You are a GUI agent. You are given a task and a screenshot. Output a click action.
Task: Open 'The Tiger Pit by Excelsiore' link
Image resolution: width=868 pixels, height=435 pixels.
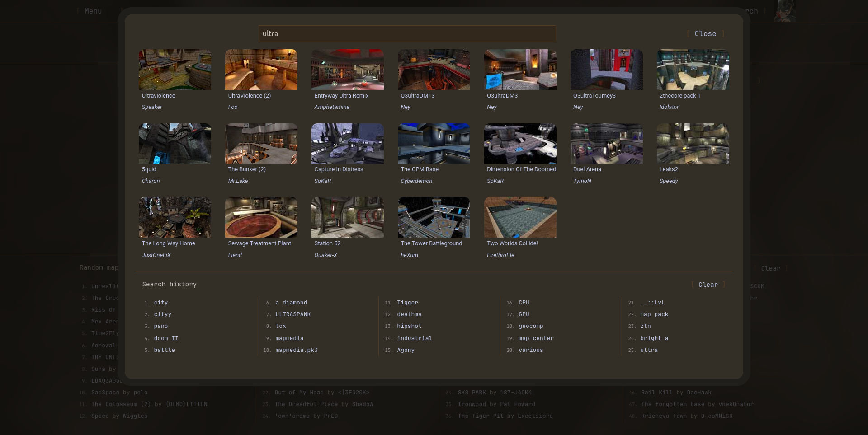(x=505, y=416)
